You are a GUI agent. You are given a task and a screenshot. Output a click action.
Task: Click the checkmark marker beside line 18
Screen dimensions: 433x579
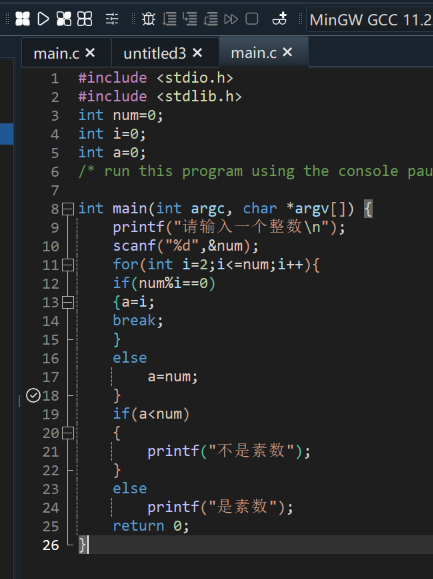coord(33,395)
